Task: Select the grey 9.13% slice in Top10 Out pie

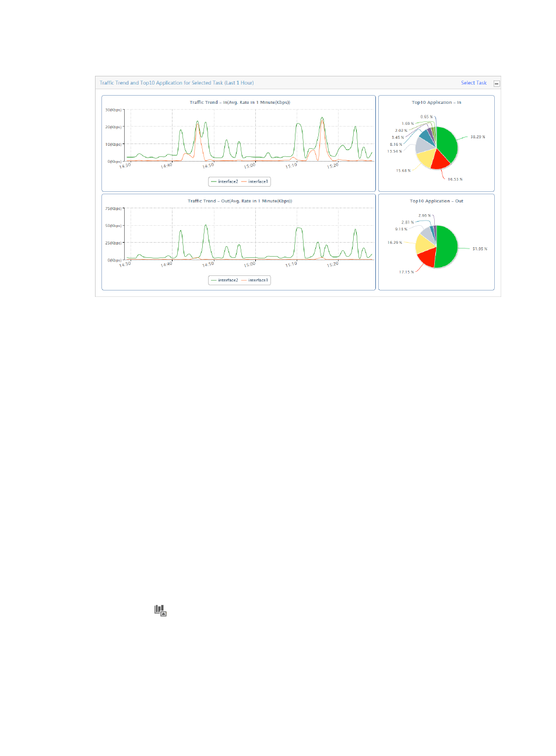Action: coord(428,234)
